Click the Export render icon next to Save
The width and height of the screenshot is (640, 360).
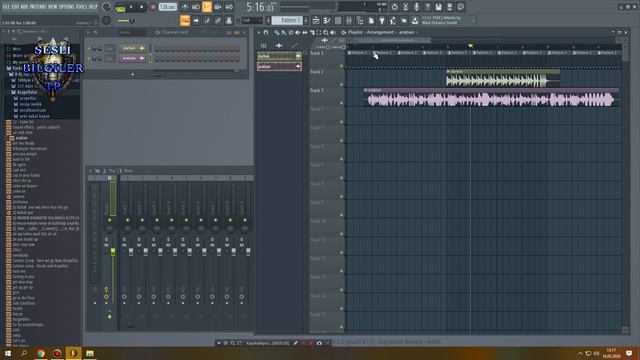pos(449,7)
